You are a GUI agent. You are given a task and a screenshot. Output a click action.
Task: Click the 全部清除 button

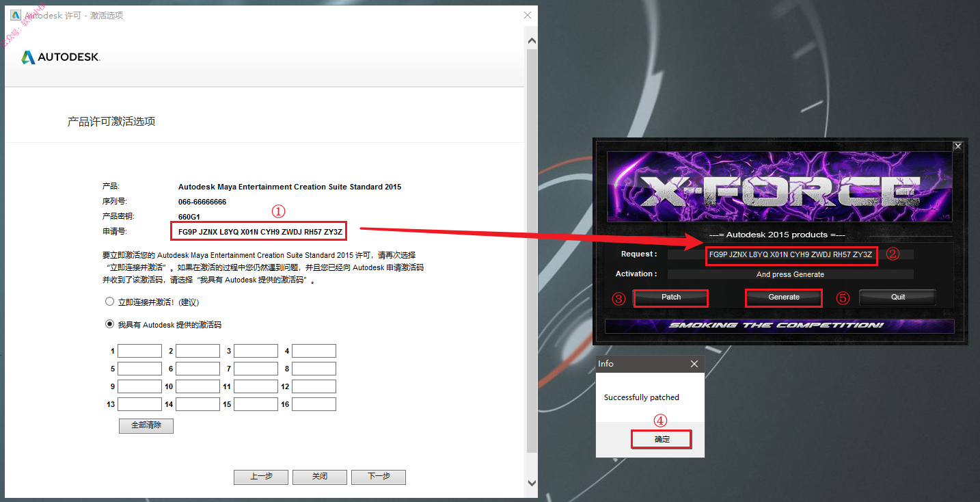(146, 425)
